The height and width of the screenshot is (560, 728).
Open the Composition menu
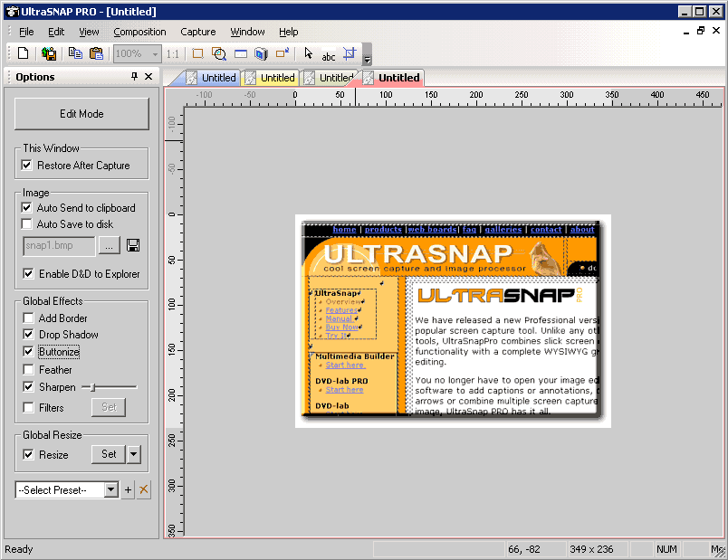[x=139, y=32]
